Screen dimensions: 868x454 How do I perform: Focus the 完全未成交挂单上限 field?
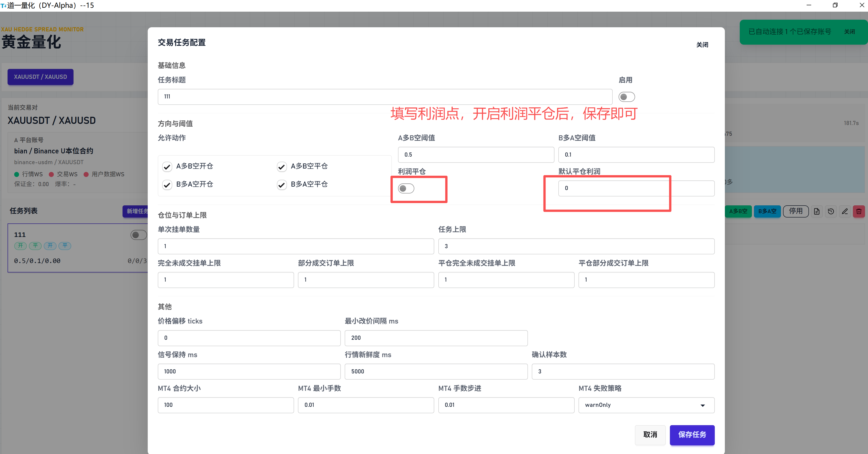[226, 280]
